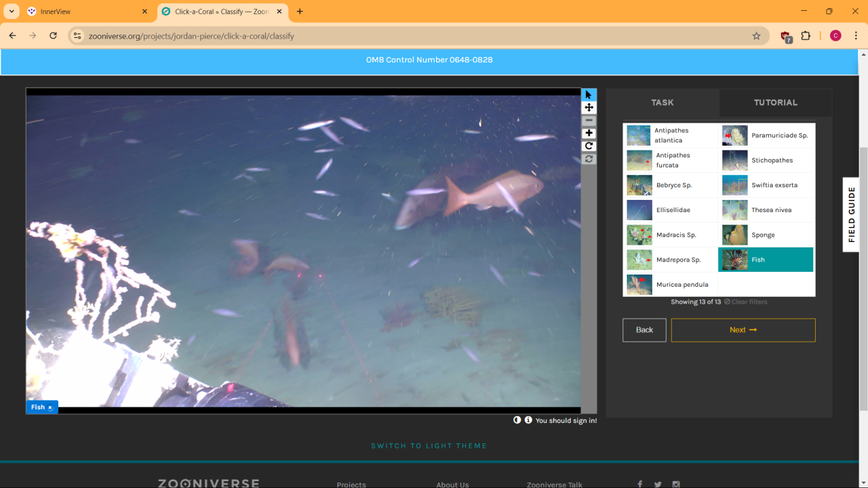
Task: Click the Back button
Action: point(644,330)
